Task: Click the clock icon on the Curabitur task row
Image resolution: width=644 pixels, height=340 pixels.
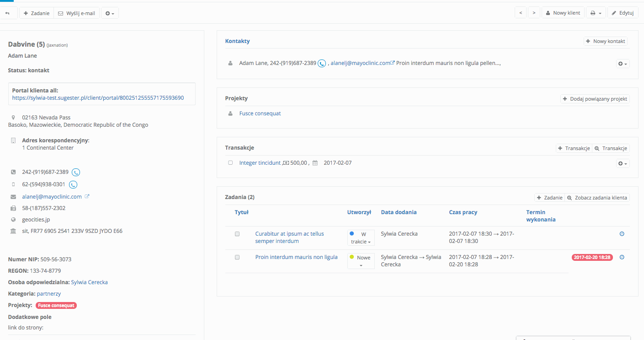Action: [622, 234]
